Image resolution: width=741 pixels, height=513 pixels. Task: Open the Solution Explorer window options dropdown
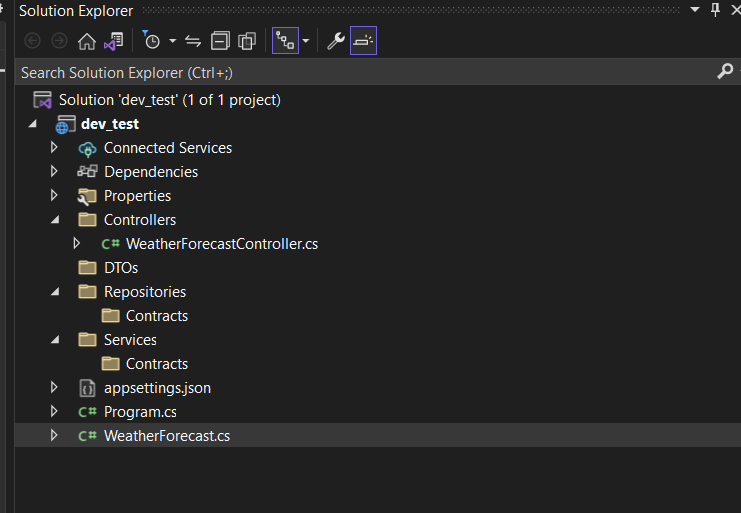(x=695, y=9)
